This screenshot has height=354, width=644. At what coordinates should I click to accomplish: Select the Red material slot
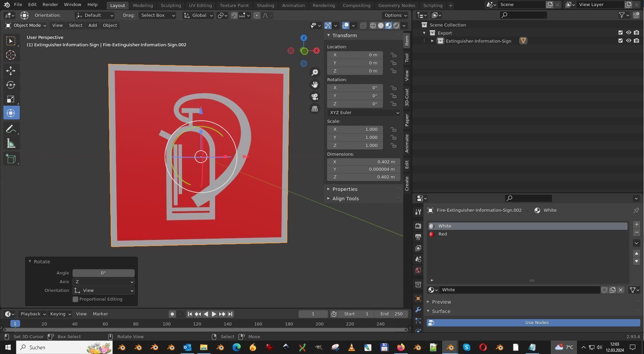click(x=443, y=234)
